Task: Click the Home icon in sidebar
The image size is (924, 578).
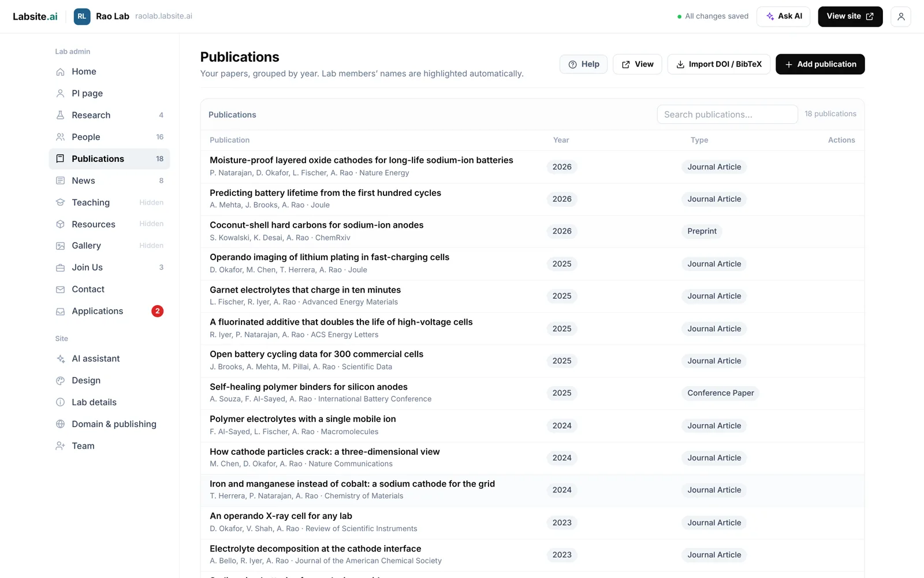Action: [60, 72]
